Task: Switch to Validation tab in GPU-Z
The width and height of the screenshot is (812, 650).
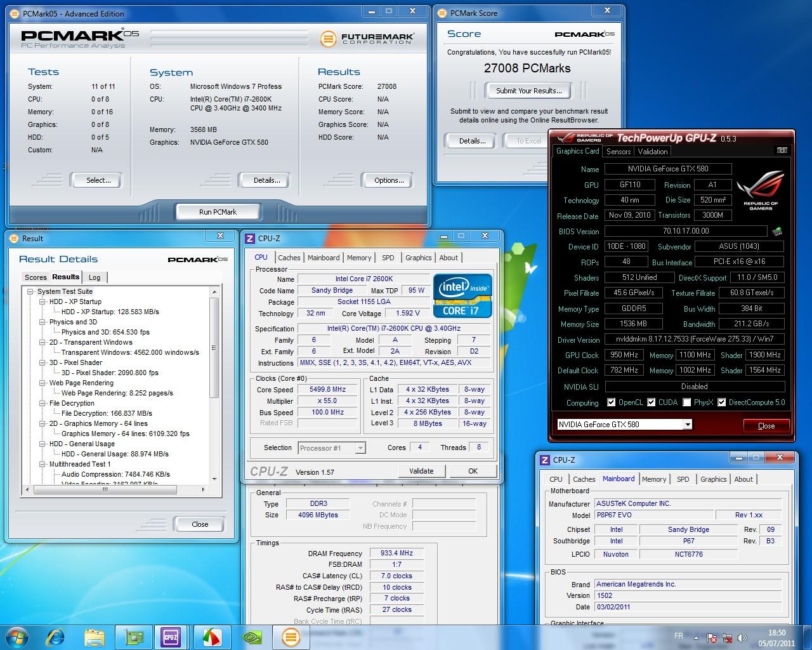Action: point(653,152)
